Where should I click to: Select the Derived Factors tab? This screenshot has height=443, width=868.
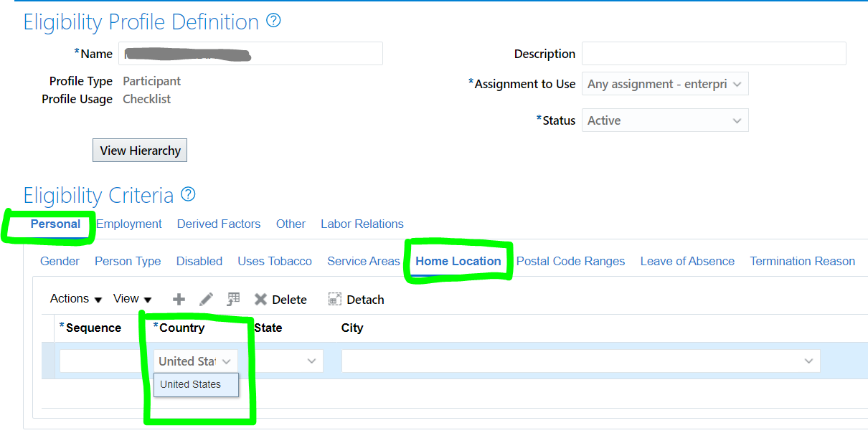[218, 224]
